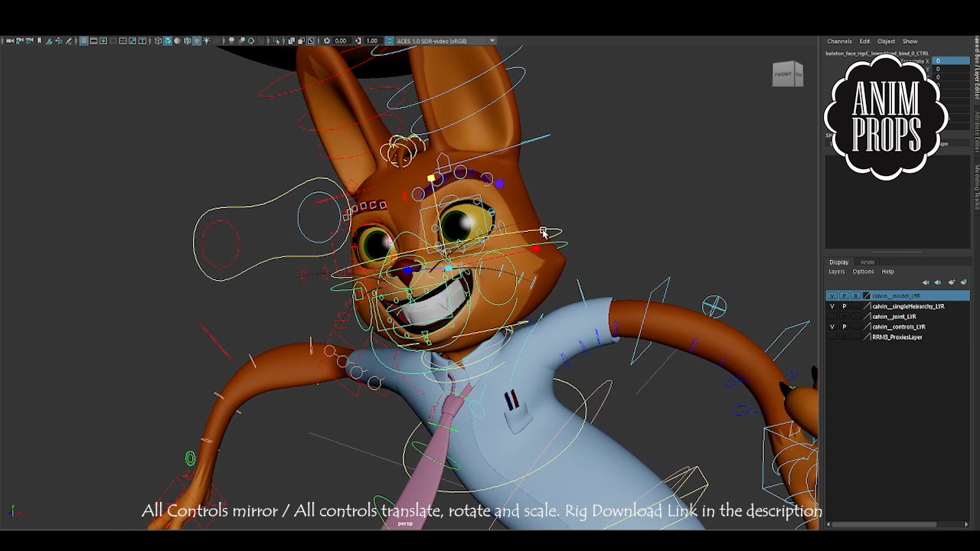Toggle wireframe display icon in panel toolbar

(158, 41)
